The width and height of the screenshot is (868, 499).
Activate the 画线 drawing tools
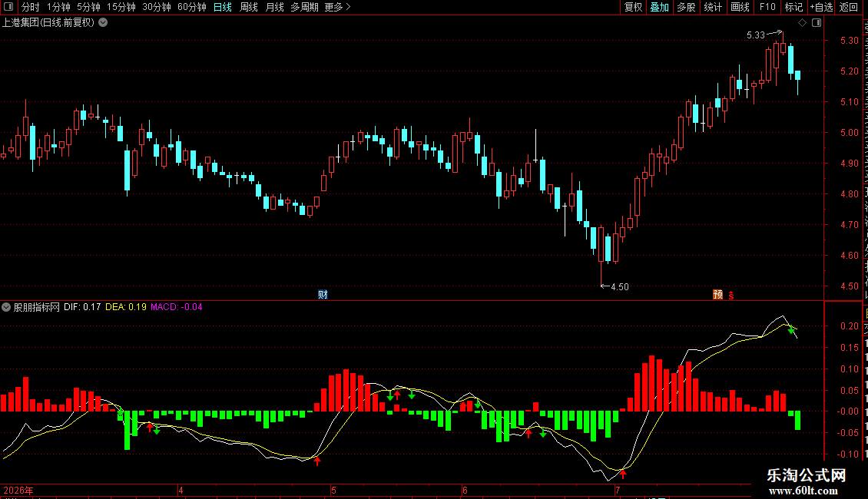[740, 7]
